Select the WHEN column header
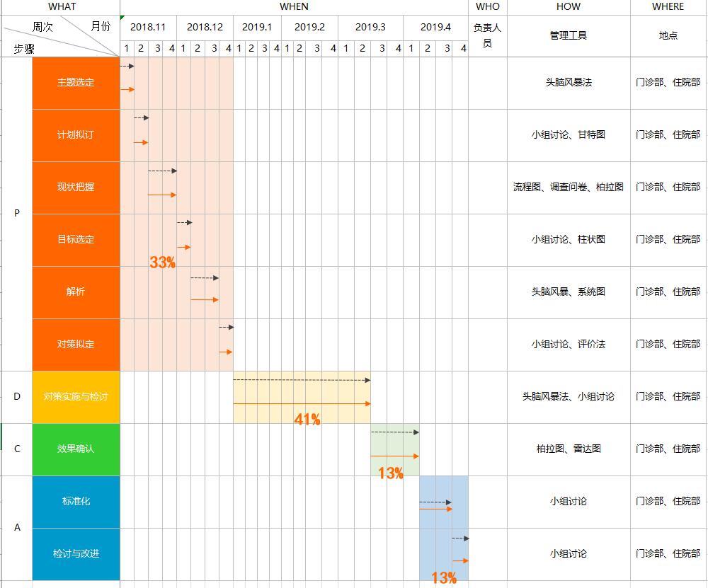 coord(294,6)
